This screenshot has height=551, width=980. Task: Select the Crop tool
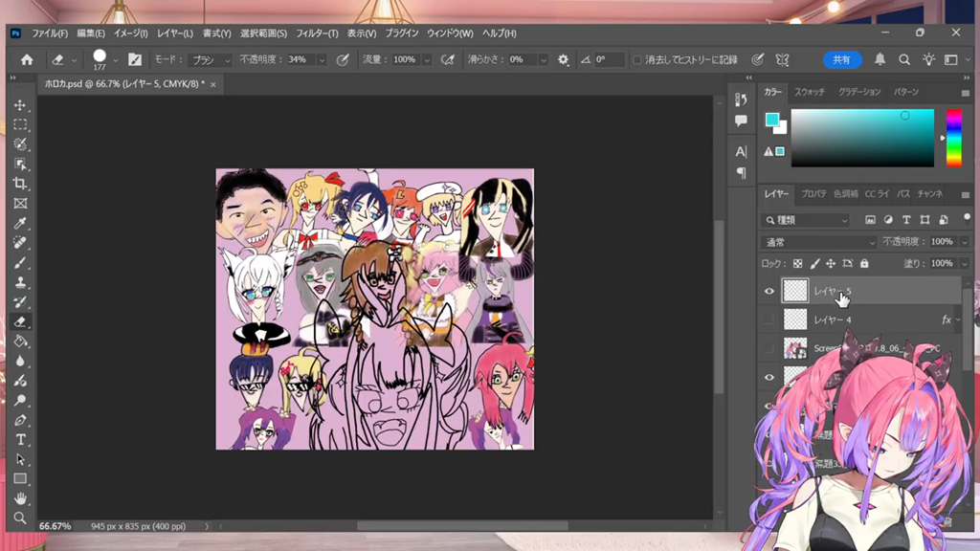[20, 184]
